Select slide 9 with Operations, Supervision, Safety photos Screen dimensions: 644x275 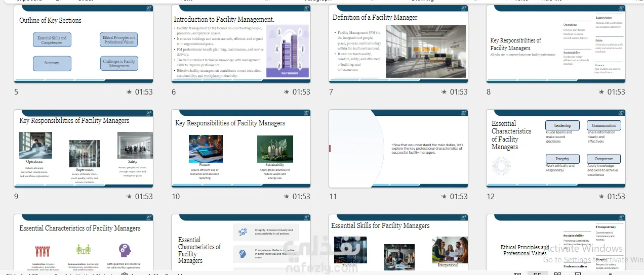[x=84, y=149]
